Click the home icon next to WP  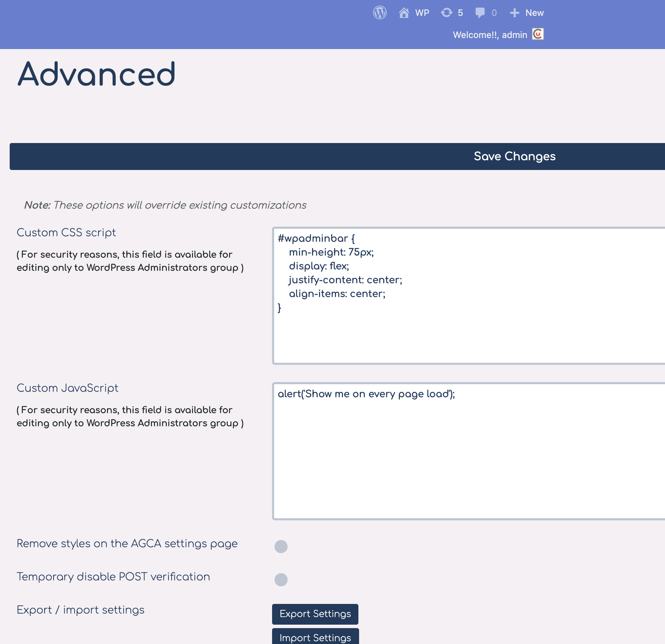click(404, 13)
